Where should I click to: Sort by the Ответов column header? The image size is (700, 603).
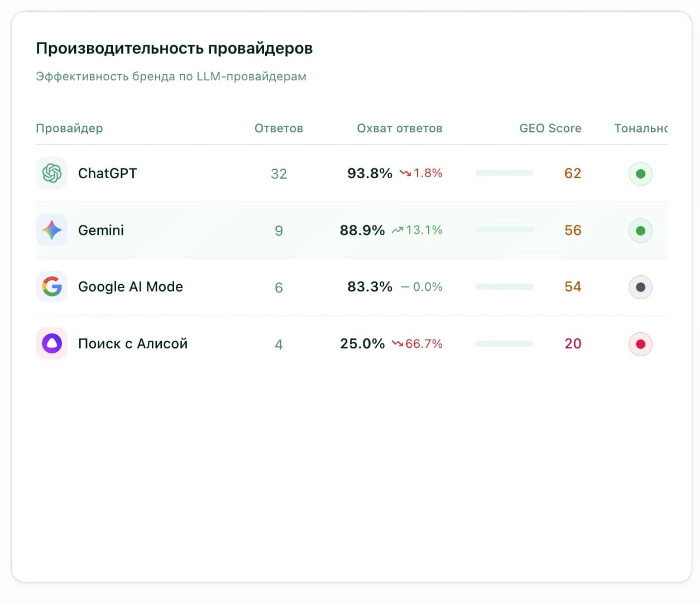[279, 128]
